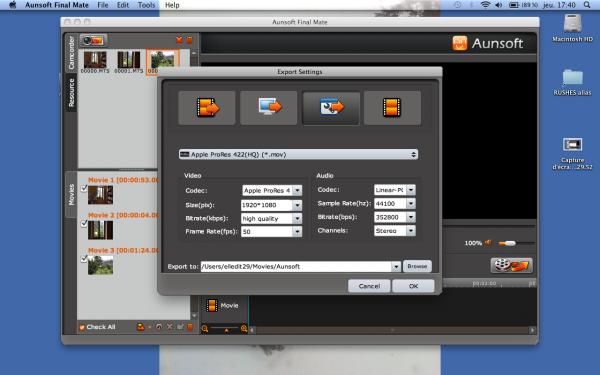Screen dimensions: 600x375
Task: Click the system volume icon in menu bar
Action: click(498, 5)
